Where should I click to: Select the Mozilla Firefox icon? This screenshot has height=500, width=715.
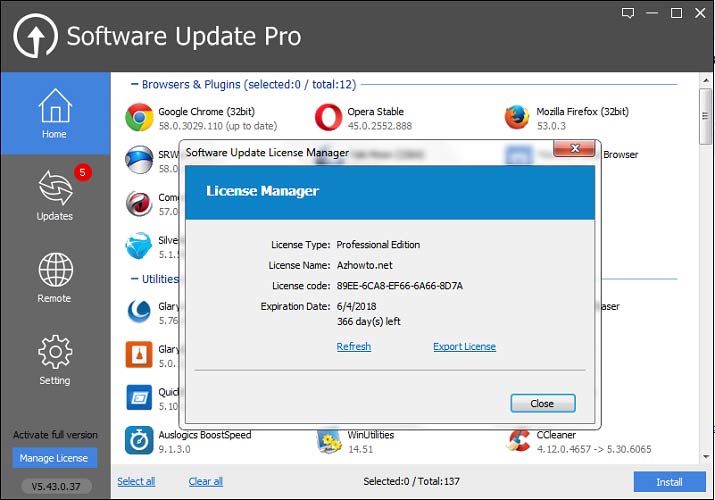(517, 117)
